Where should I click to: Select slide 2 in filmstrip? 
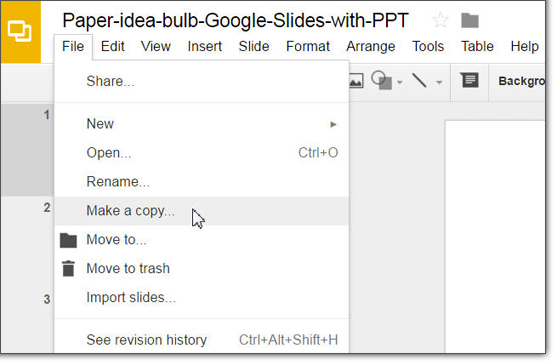tap(27, 242)
